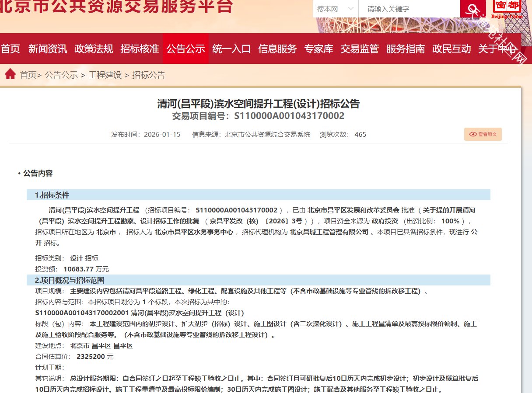Open the 招标核准 navigation item
Viewport: 532px width, 393px height.
140,49
